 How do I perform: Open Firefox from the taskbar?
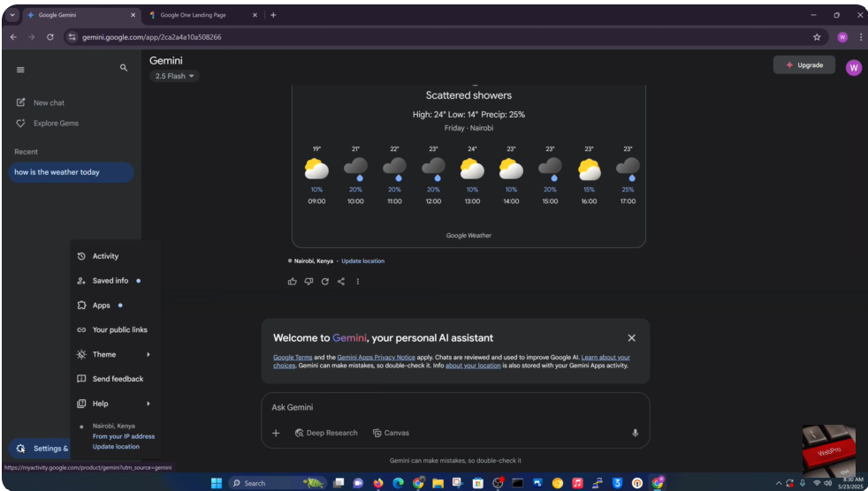[x=378, y=483]
